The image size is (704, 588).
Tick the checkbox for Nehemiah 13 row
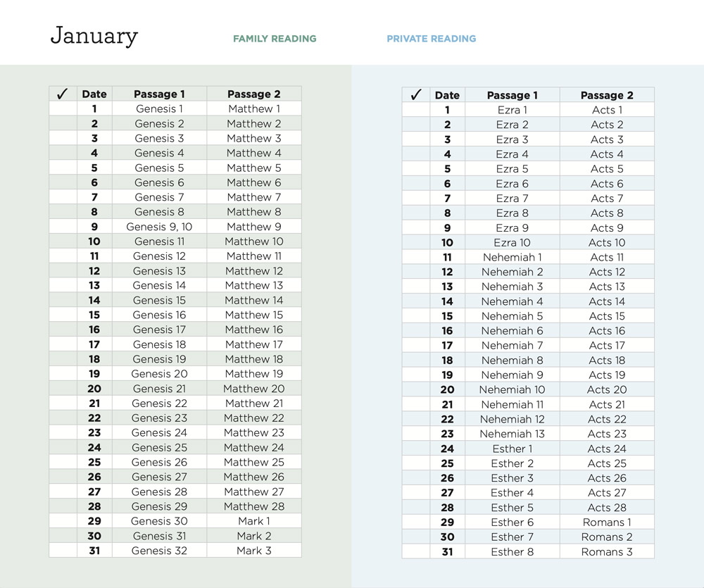415,434
